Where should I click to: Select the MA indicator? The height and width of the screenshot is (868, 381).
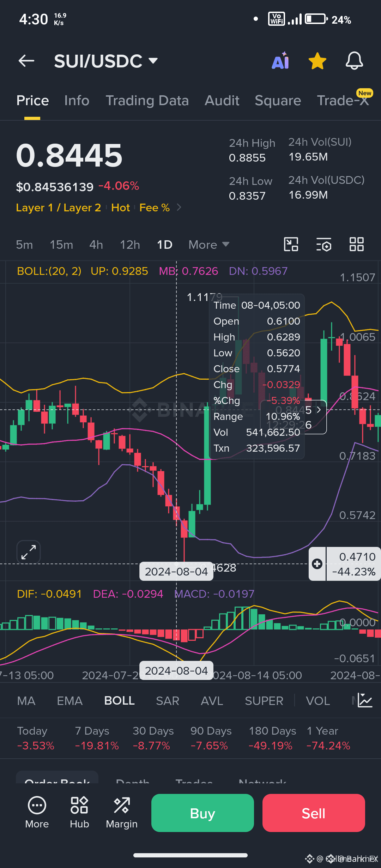(26, 701)
